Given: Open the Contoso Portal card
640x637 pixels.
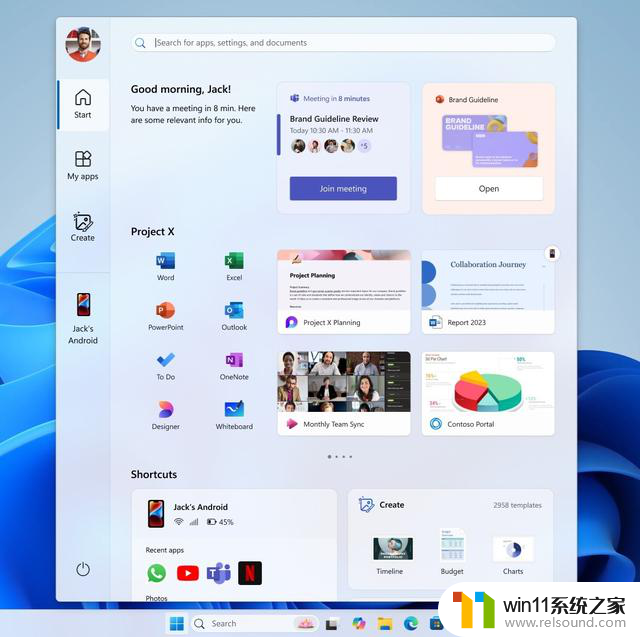Looking at the screenshot, I should pos(488,393).
